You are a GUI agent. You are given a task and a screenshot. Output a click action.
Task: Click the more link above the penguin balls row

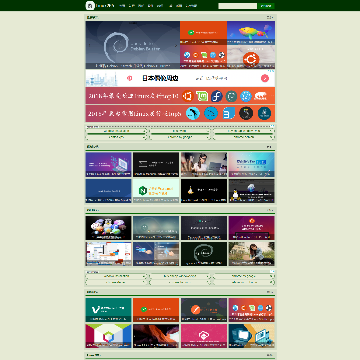(270, 210)
